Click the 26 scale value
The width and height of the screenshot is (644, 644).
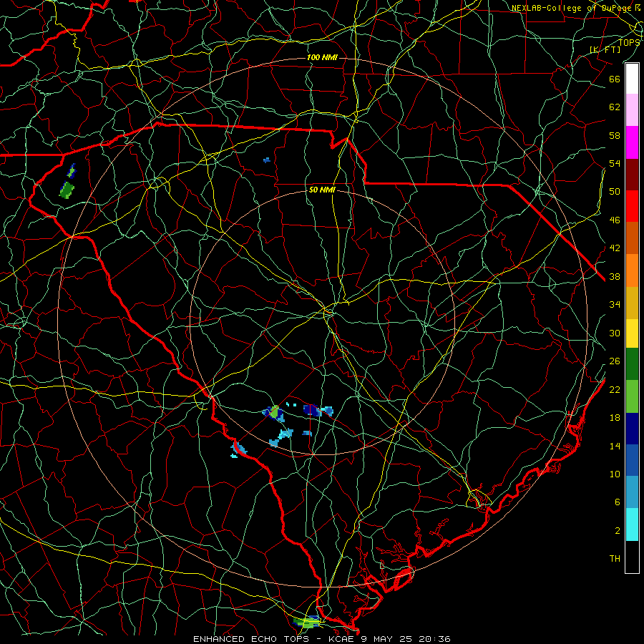coord(615,361)
